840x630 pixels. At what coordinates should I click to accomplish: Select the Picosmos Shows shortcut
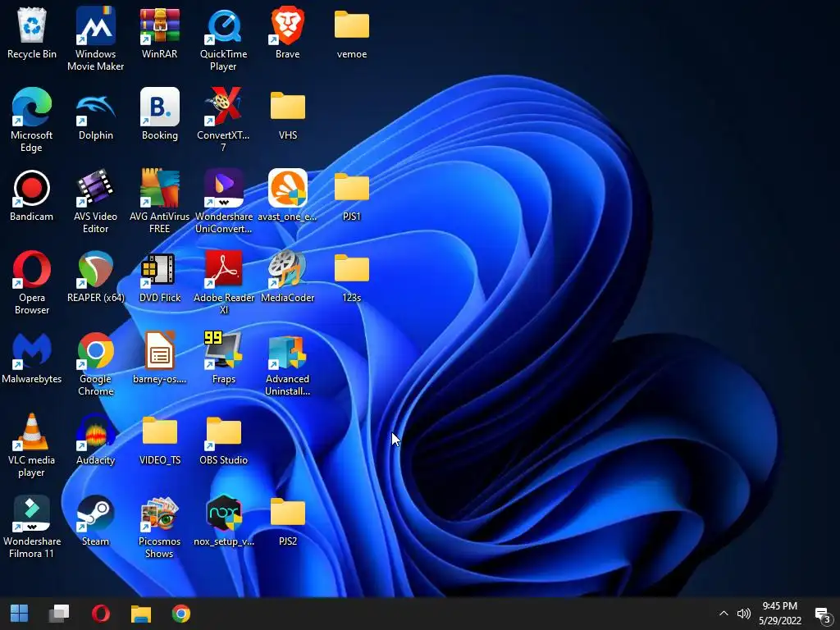click(160, 527)
